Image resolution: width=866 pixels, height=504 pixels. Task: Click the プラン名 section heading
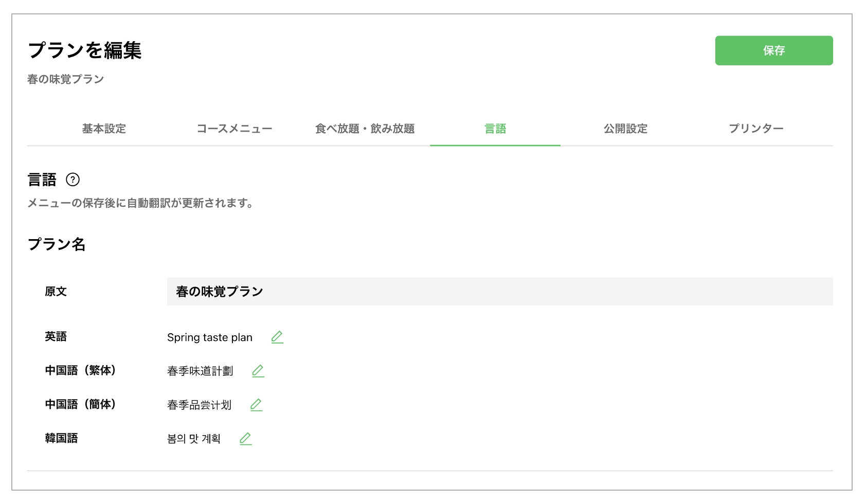[58, 244]
